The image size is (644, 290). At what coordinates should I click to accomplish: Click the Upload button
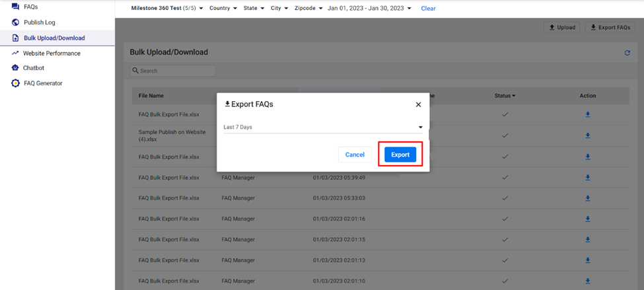tap(562, 28)
